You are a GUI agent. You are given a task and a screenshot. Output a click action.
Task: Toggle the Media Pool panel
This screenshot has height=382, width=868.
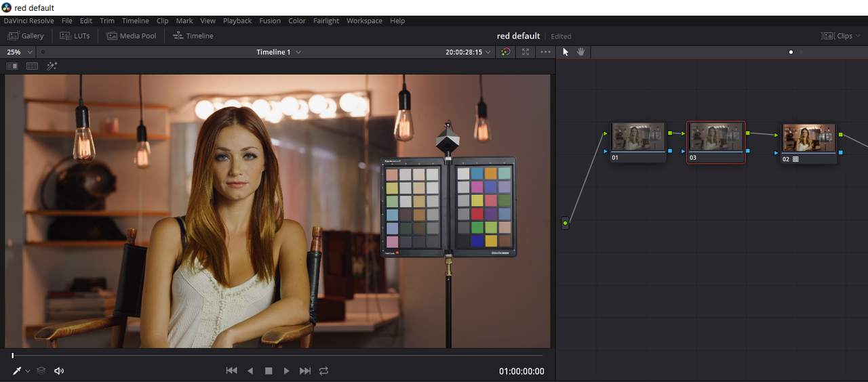click(x=132, y=36)
